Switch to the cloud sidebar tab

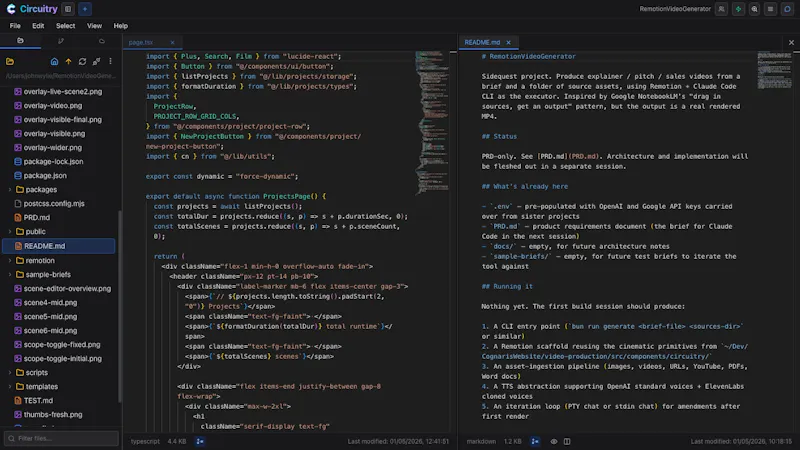(102, 41)
